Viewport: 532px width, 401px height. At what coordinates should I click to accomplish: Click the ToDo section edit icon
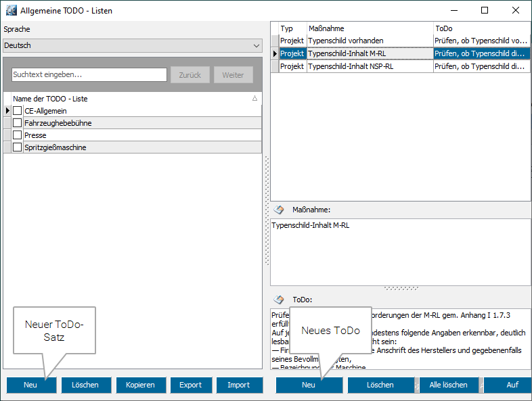(x=279, y=300)
